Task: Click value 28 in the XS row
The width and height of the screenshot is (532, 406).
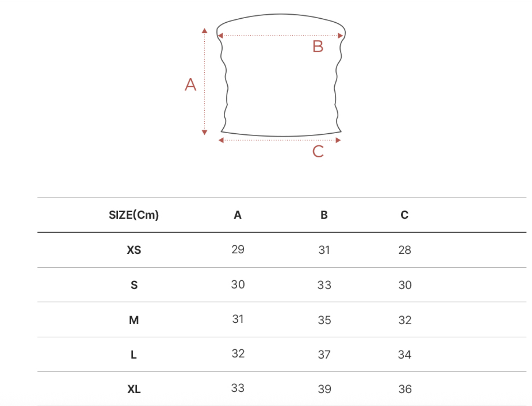Action: pyautogui.click(x=405, y=250)
